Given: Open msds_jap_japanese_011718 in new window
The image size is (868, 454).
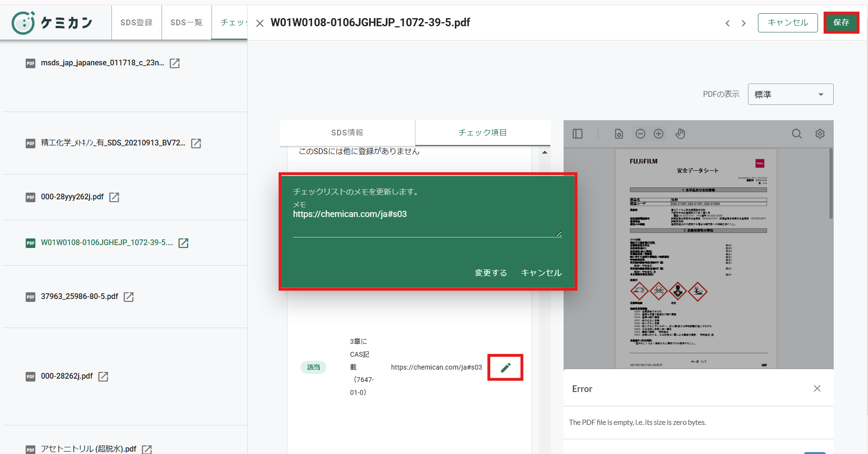Looking at the screenshot, I should tap(175, 63).
